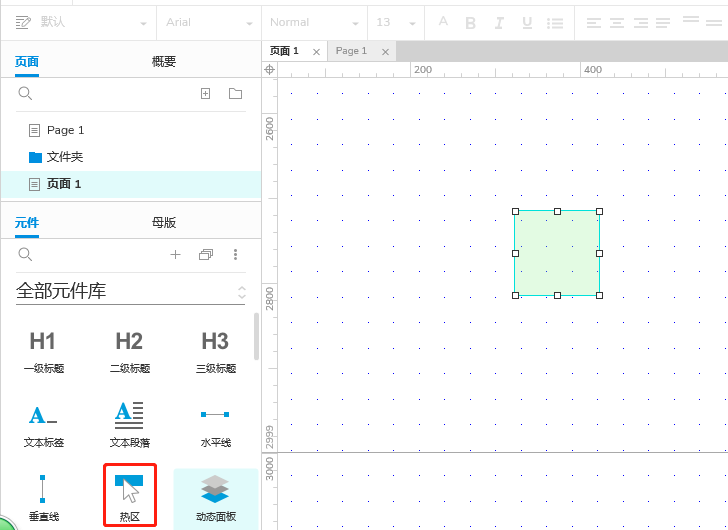Image resolution: width=728 pixels, height=530 pixels.
Task: Click the widget library search icon
Action: (x=25, y=254)
